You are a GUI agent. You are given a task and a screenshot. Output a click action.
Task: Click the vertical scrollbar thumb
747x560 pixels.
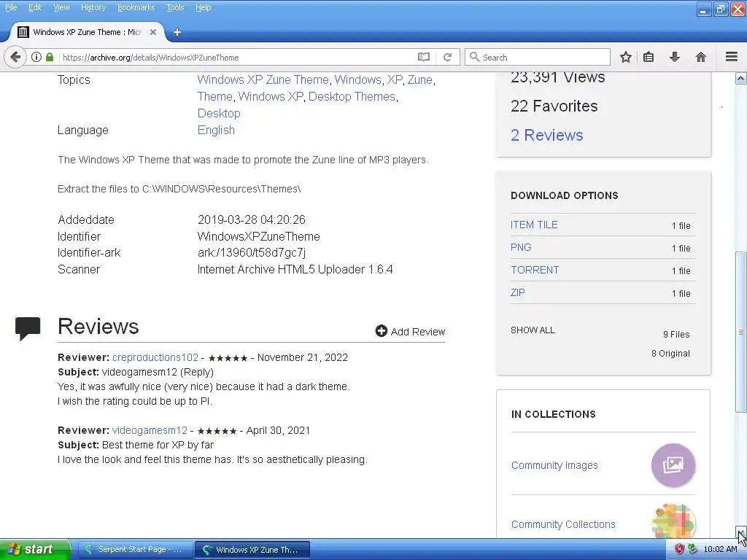(x=741, y=332)
